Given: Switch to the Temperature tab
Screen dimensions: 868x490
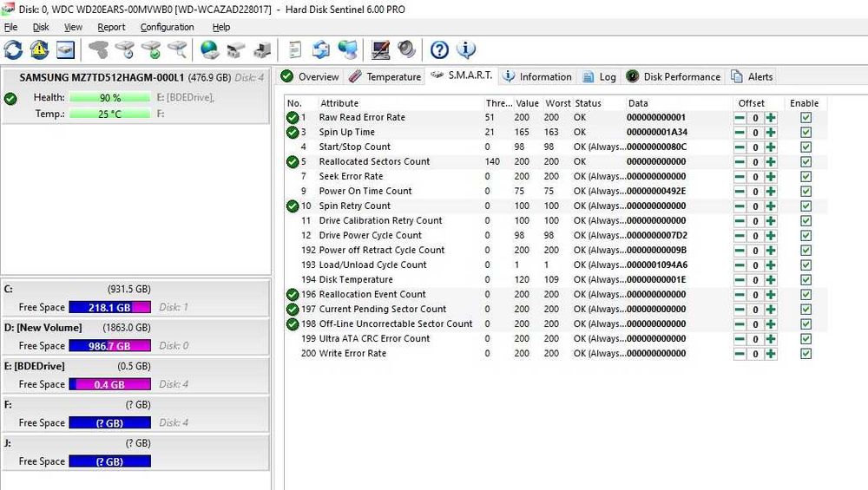Looking at the screenshot, I should tap(385, 76).
